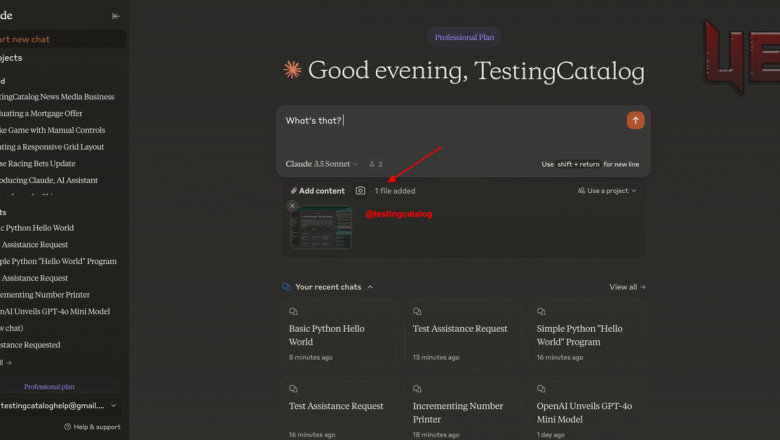Open the attached screenshot thumbnail preview
The image size is (780, 440).
tap(321, 227)
